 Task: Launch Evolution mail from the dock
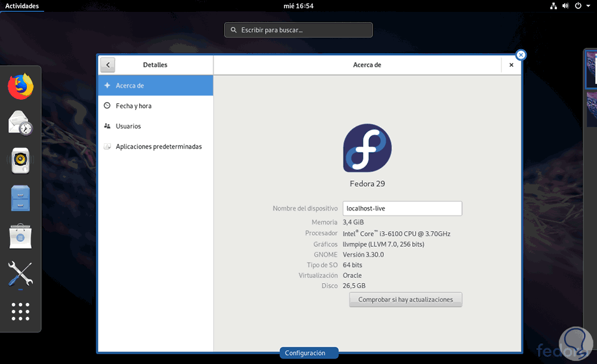pyautogui.click(x=20, y=123)
